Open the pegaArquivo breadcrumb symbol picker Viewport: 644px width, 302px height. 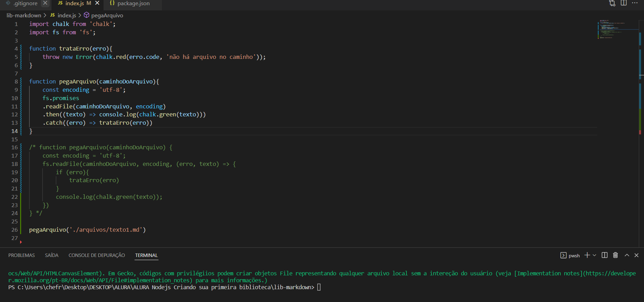107,15
